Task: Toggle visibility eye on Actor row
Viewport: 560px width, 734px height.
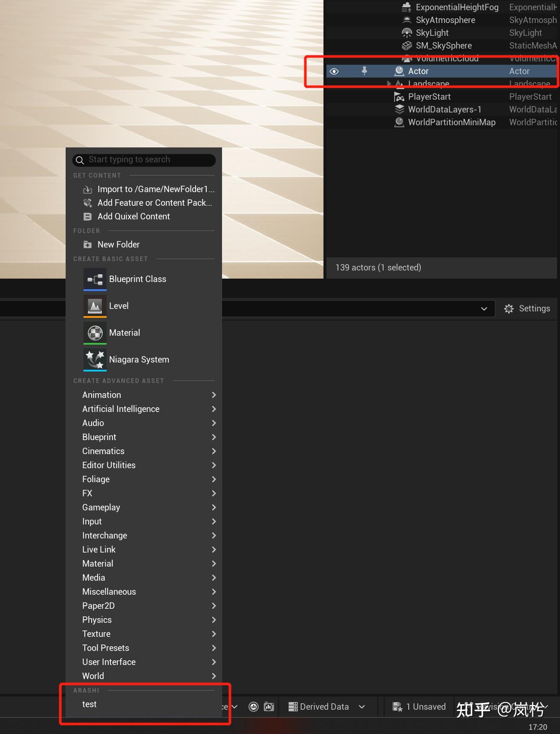Action: click(x=335, y=71)
